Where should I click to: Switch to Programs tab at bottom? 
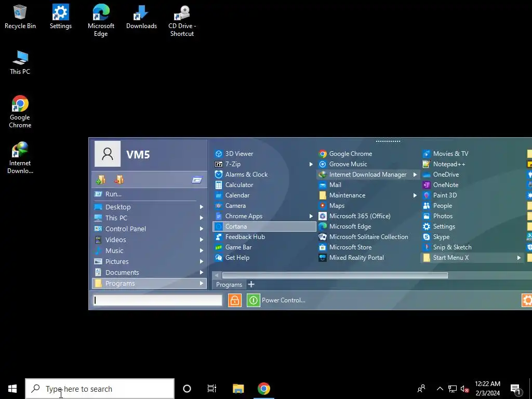pos(229,285)
